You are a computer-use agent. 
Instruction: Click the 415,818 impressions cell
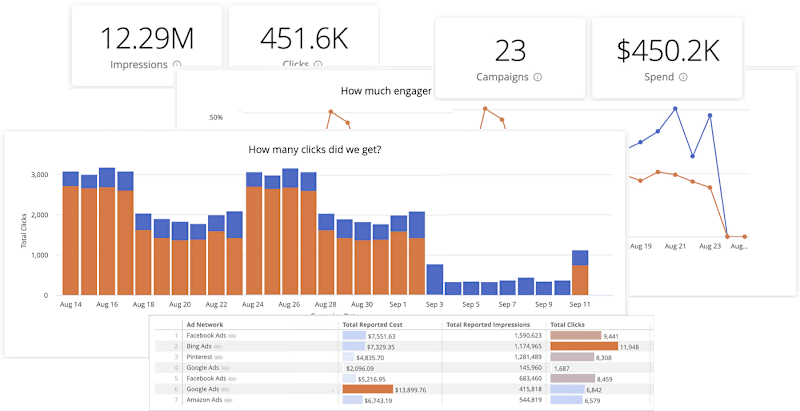tap(531, 390)
